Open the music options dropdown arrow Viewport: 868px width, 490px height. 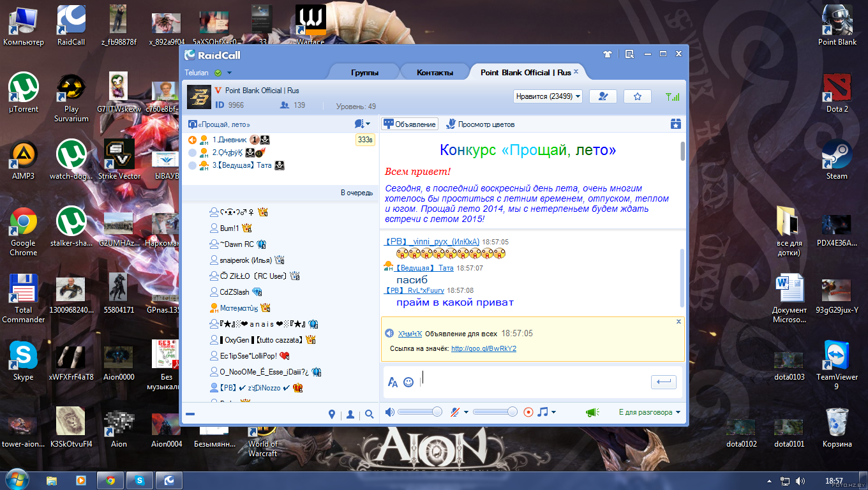tap(553, 412)
